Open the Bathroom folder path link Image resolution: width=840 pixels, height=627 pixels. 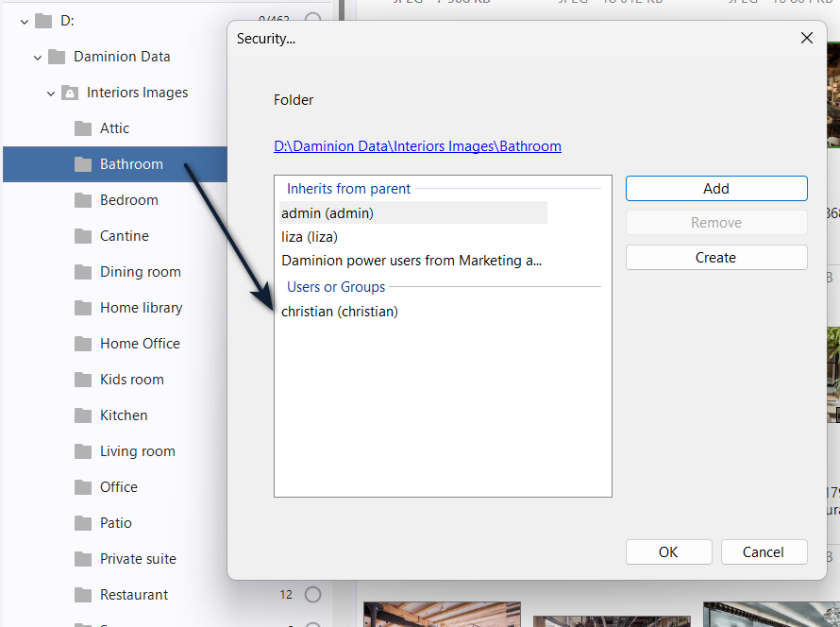(x=417, y=146)
